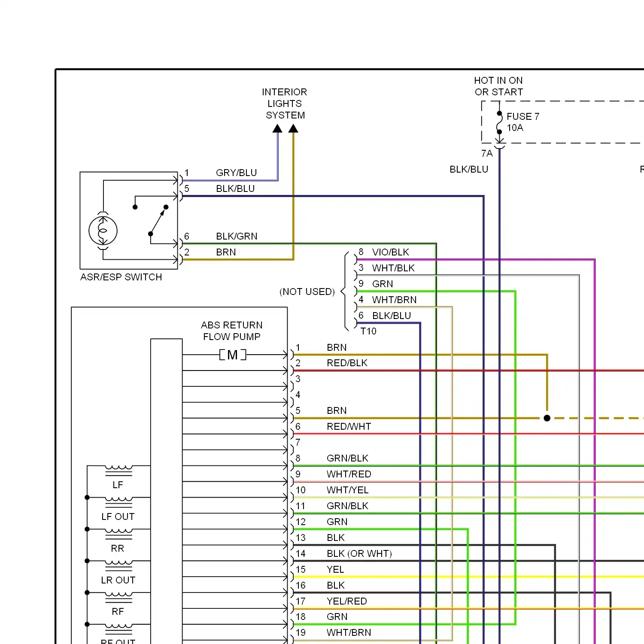The image size is (644, 644).
Task: Select the RED/WHT wire label
Action: (x=349, y=426)
